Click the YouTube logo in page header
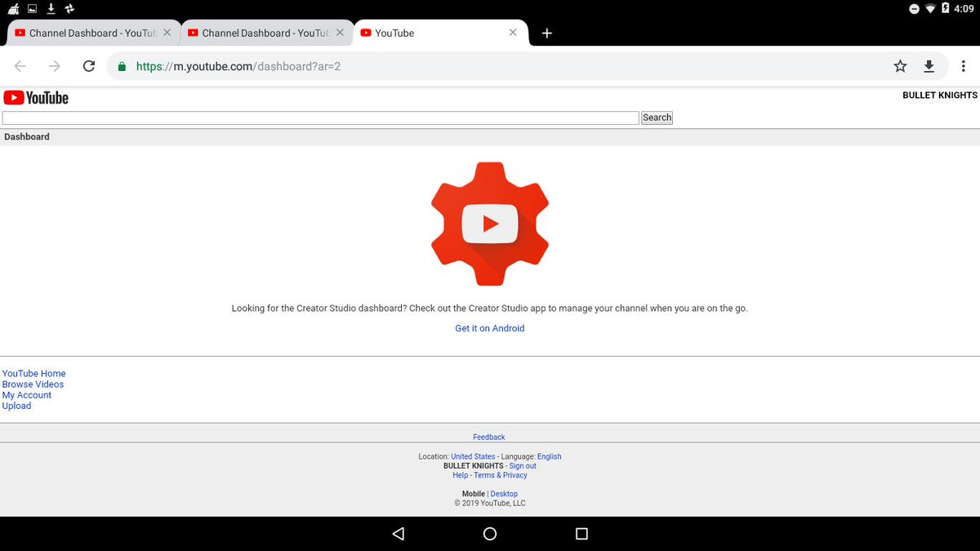This screenshot has height=551, width=980. tap(36, 98)
